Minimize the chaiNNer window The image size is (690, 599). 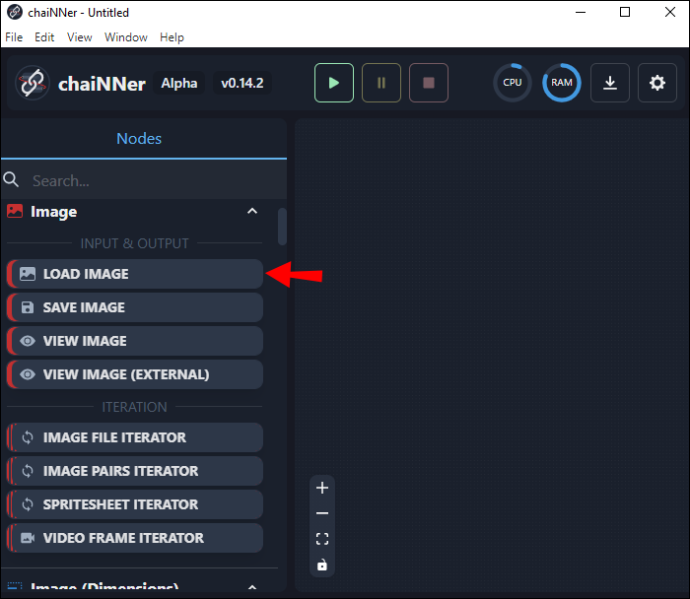[580, 12]
